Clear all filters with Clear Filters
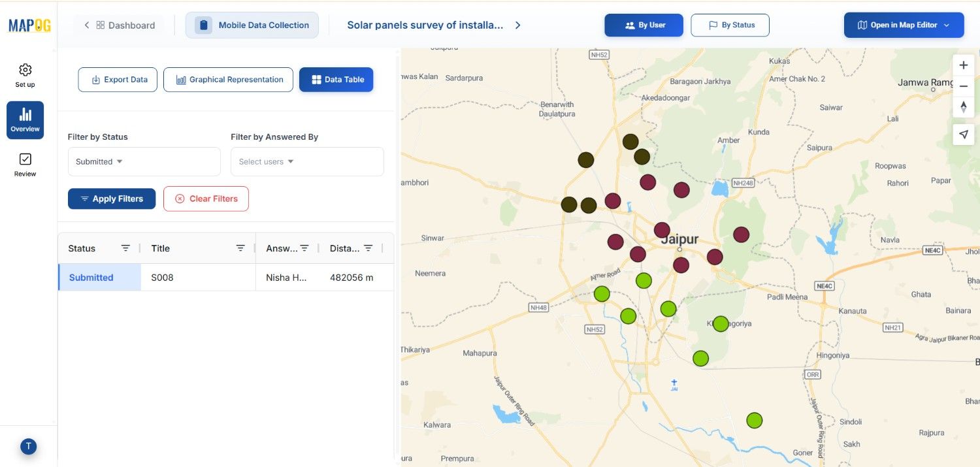This screenshot has height=467, width=980. point(206,199)
